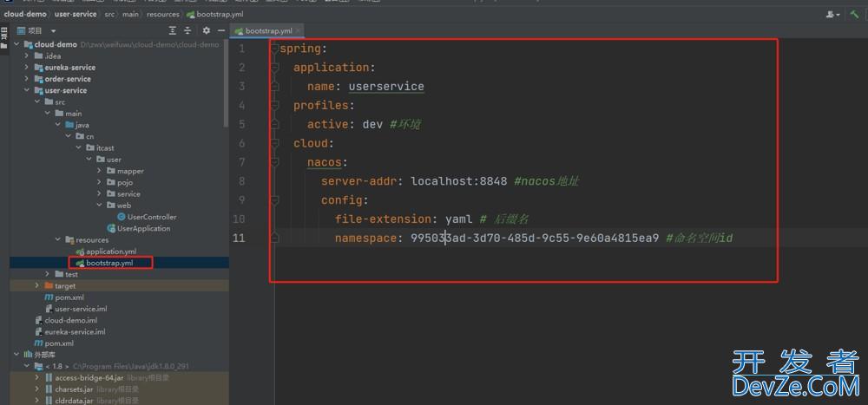Toggle fold marker at line 2 application

274,68
